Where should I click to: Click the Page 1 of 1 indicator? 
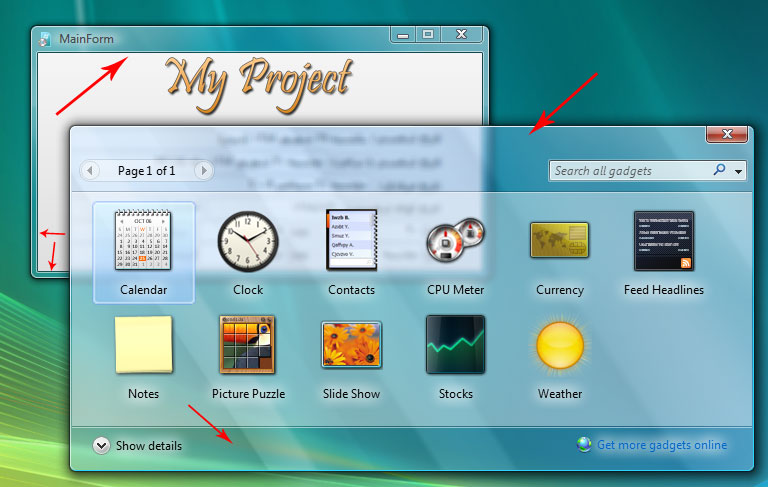pos(146,170)
